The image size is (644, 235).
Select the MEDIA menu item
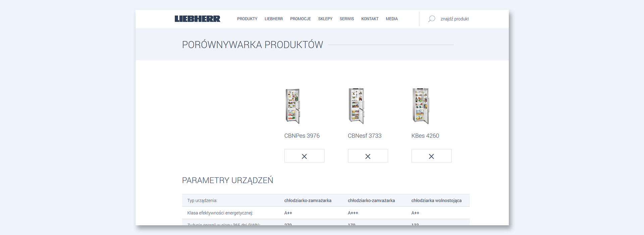click(x=392, y=19)
